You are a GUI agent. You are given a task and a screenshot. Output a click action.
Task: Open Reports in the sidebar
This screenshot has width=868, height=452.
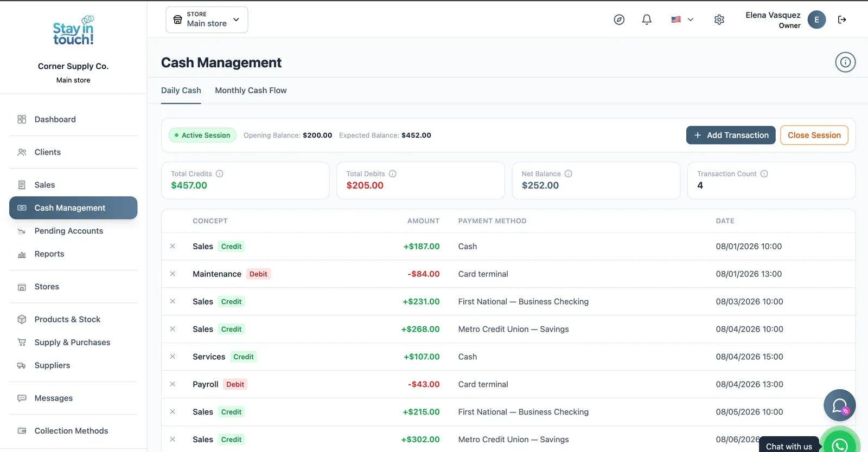tap(73, 254)
